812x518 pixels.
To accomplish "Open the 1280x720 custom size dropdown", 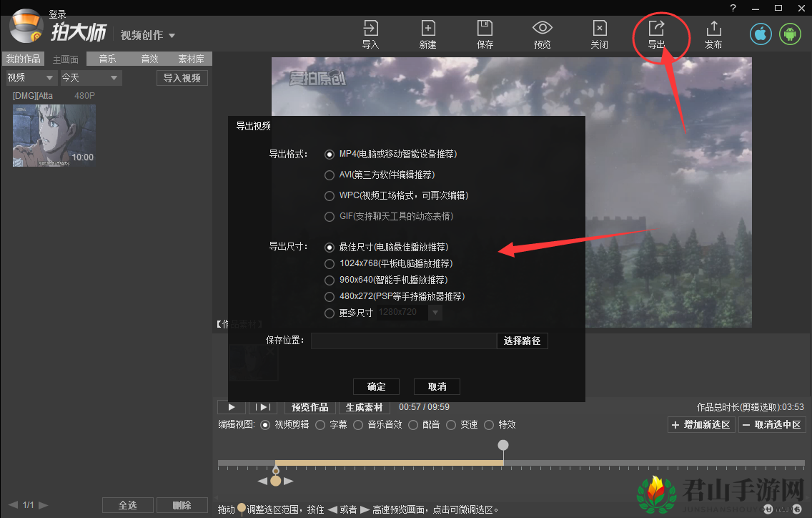I will click(435, 313).
